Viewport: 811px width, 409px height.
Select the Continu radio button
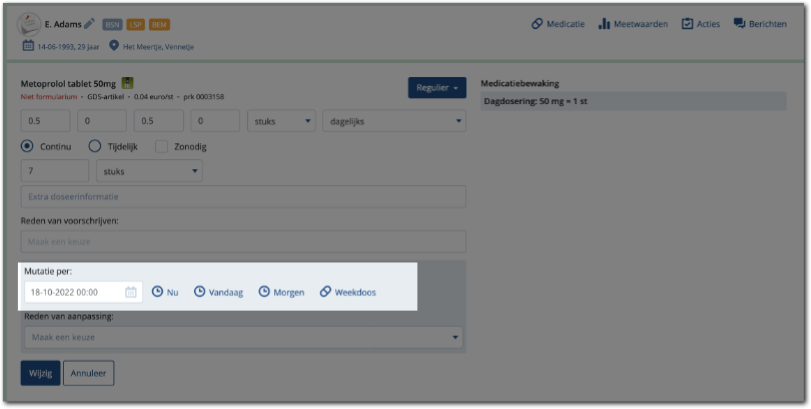click(27, 146)
